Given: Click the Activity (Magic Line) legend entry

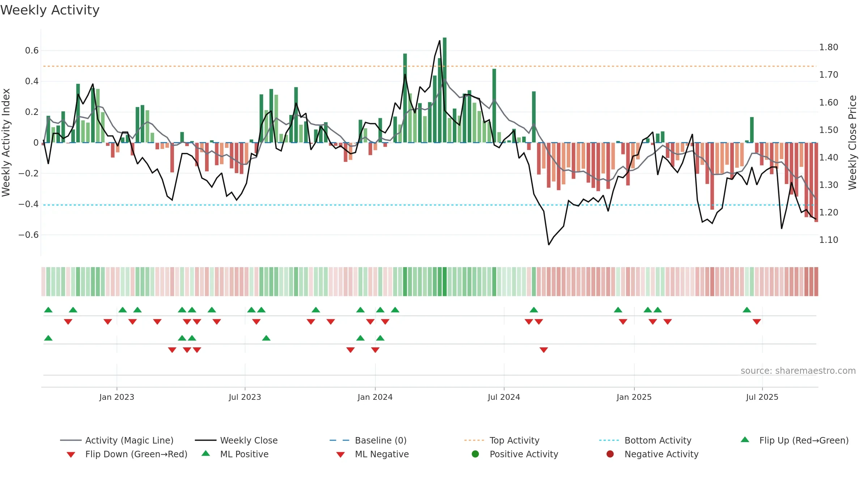Looking at the screenshot, I should 117,440.
